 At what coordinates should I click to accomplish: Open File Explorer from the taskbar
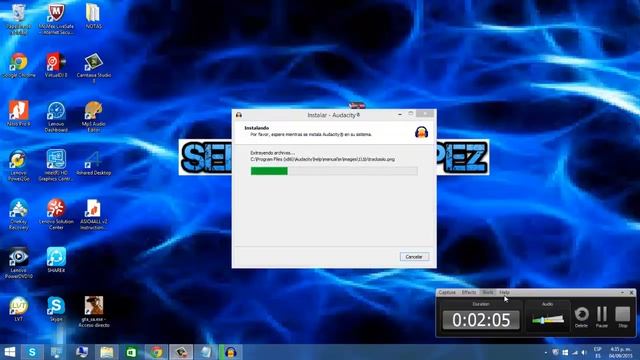tap(107, 352)
